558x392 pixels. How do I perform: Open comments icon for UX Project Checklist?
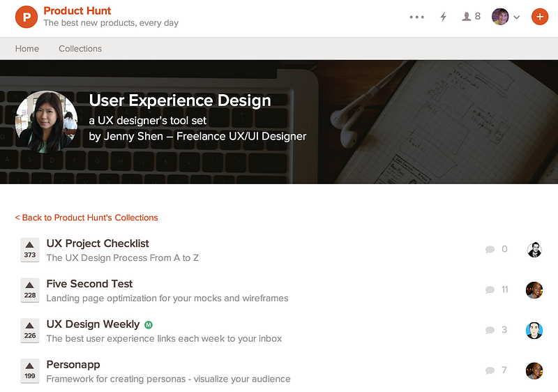coord(490,249)
